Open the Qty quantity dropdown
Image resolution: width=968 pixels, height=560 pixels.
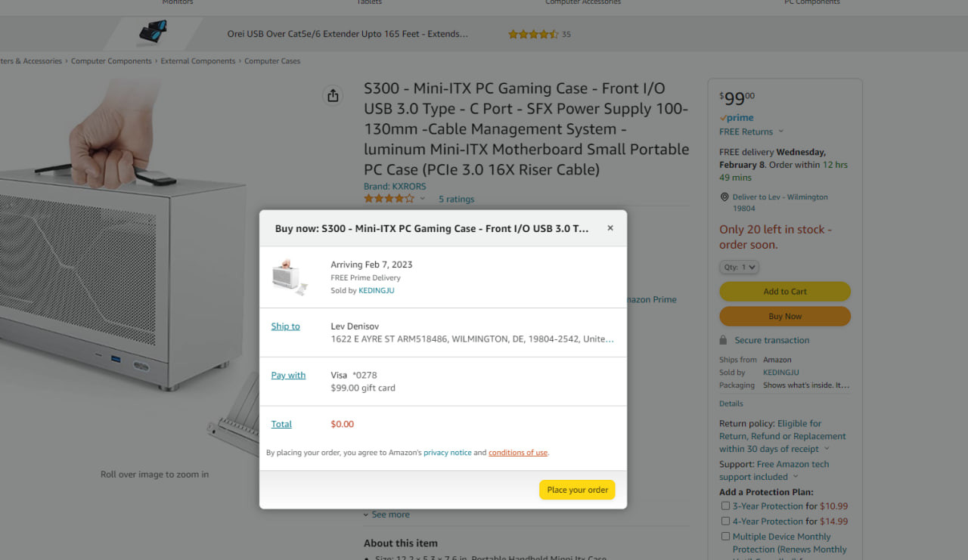click(x=739, y=268)
